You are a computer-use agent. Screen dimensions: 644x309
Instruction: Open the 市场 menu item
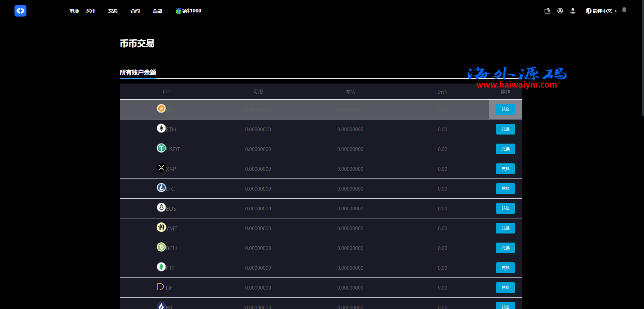[x=74, y=11]
